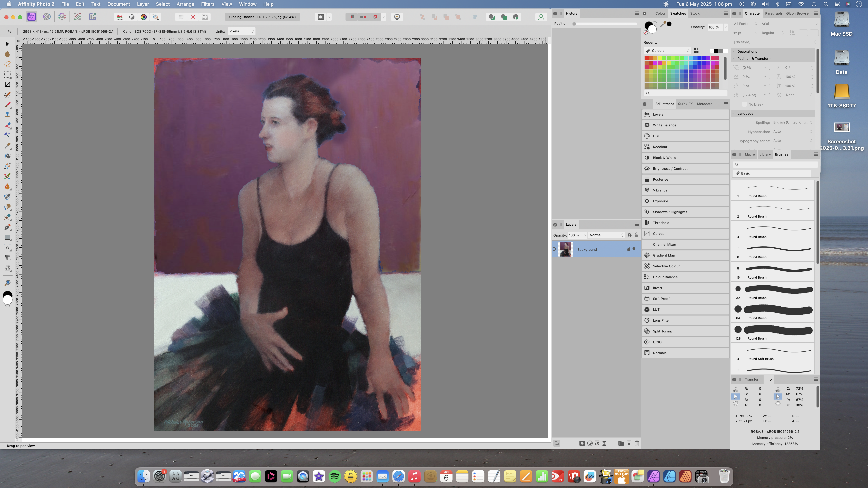Viewport: 868px width, 488px height.
Task: Add a Curves adjustment
Action: point(685,234)
